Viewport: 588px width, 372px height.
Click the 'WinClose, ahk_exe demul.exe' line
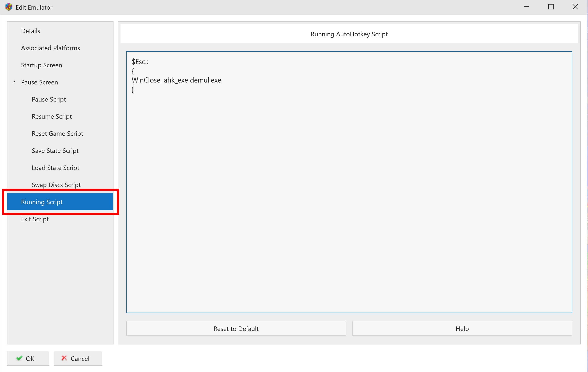tap(176, 80)
